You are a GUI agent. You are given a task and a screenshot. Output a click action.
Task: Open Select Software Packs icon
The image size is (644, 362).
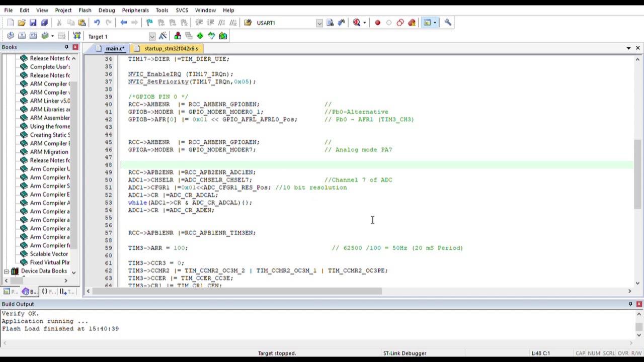click(211, 36)
